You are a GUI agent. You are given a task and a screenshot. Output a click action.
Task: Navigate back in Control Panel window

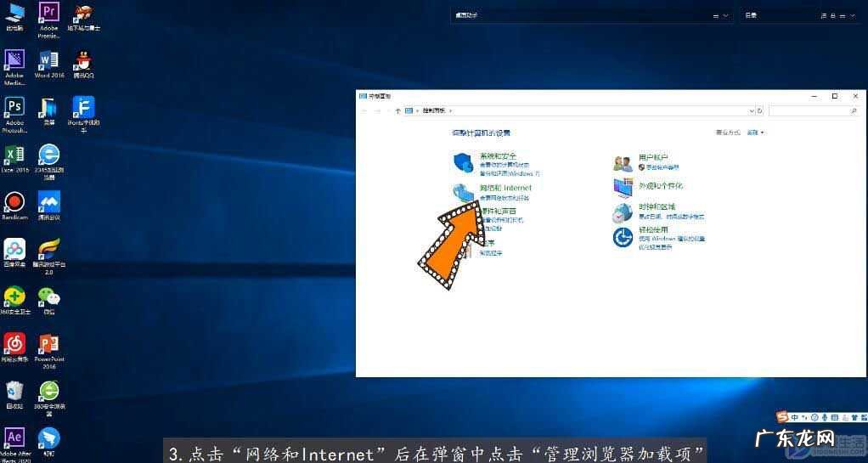pyautogui.click(x=364, y=110)
